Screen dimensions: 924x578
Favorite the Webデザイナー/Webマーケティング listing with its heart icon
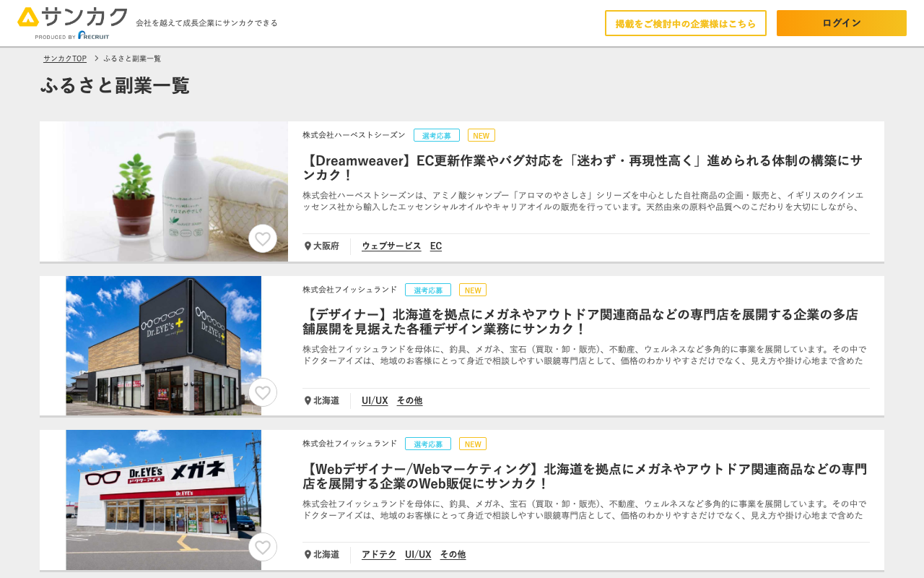[x=263, y=547]
